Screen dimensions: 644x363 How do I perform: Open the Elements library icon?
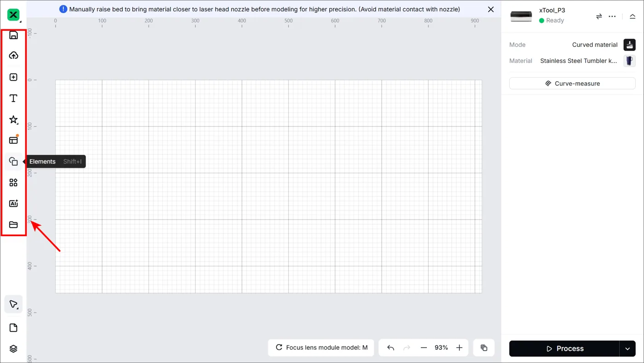pos(13,161)
